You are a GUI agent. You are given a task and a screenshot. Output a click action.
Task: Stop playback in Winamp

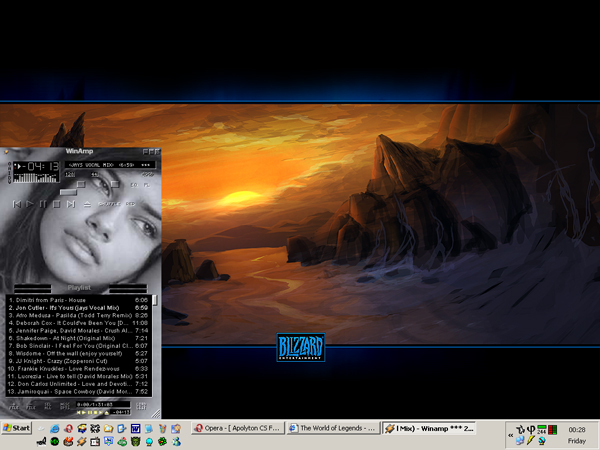pyautogui.click(x=58, y=204)
